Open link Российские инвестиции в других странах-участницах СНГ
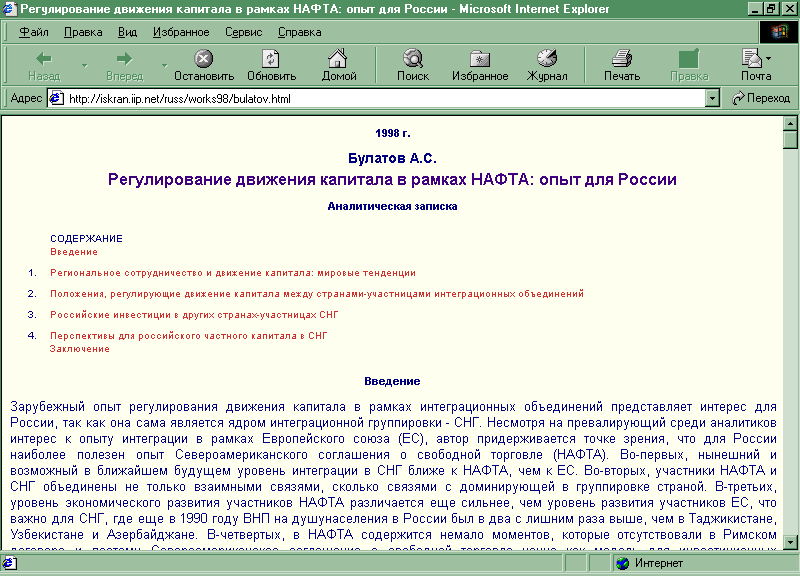This screenshot has width=800, height=576. pyautogui.click(x=188, y=314)
